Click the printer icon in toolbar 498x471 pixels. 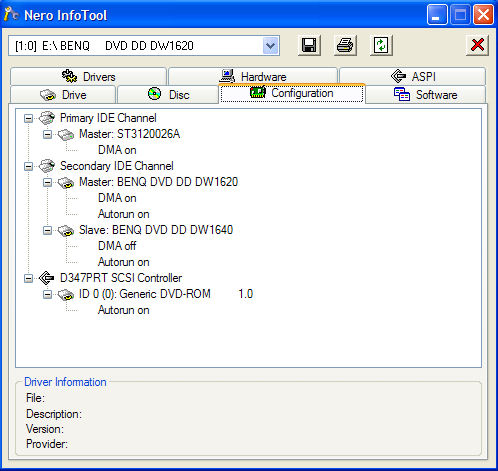[x=345, y=45]
